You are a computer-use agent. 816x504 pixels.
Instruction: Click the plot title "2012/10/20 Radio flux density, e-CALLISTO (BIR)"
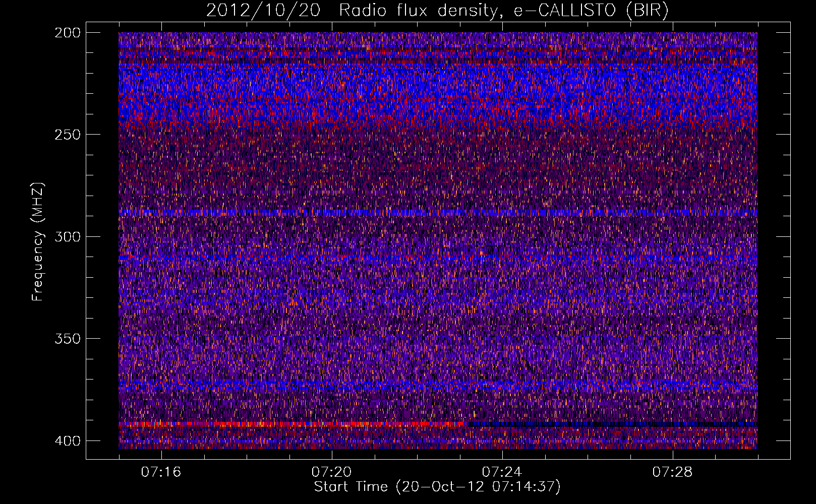(x=437, y=11)
